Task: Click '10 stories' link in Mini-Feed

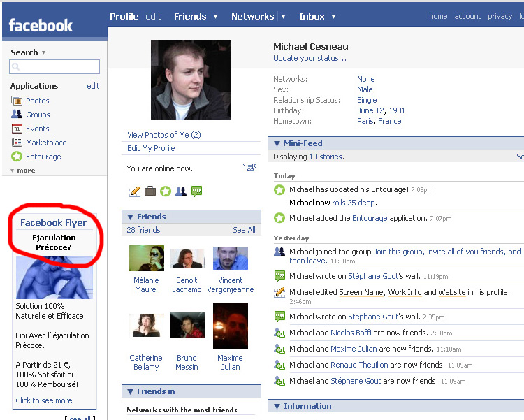Action: tap(326, 157)
